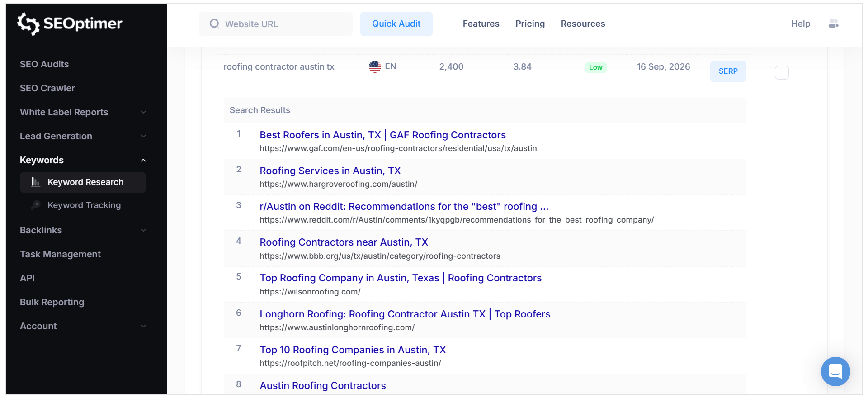Expand the Account chevron
868x398 pixels.
(143, 326)
